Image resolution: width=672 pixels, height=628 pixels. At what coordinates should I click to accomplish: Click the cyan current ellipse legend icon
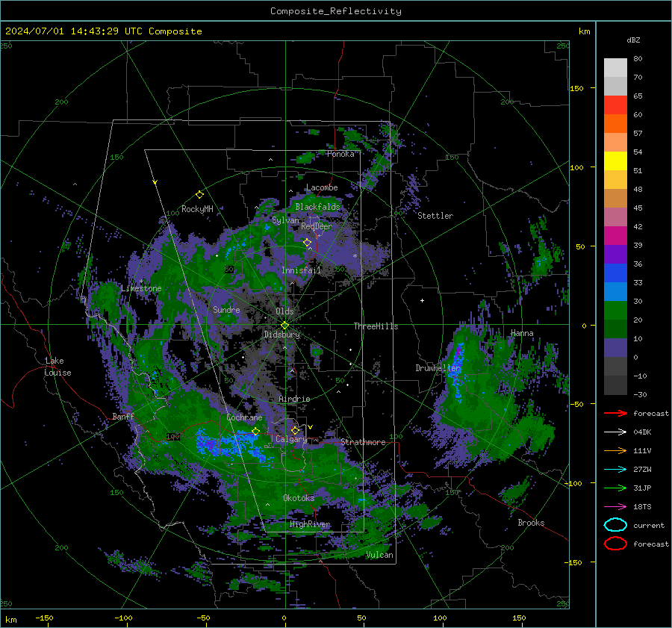point(615,525)
